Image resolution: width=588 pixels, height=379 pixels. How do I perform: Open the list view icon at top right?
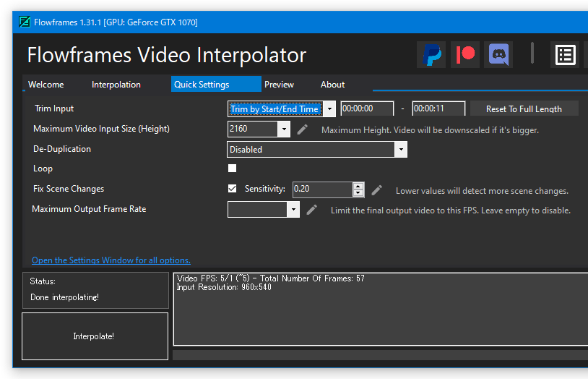(565, 55)
